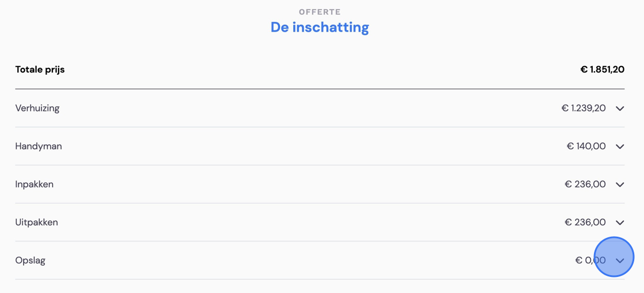The width and height of the screenshot is (644, 293).
Task: Click the € 0,00 Opslag price
Action: (x=590, y=260)
